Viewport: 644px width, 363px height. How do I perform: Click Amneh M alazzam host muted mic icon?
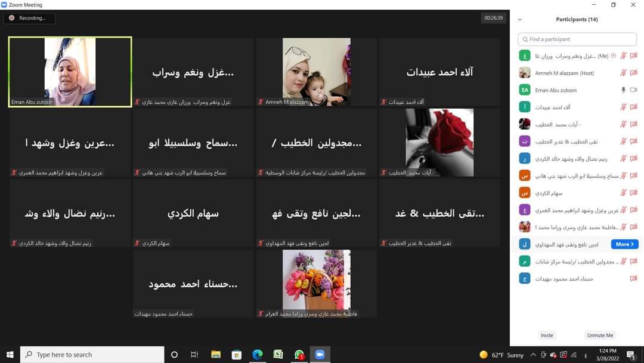(623, 73)
